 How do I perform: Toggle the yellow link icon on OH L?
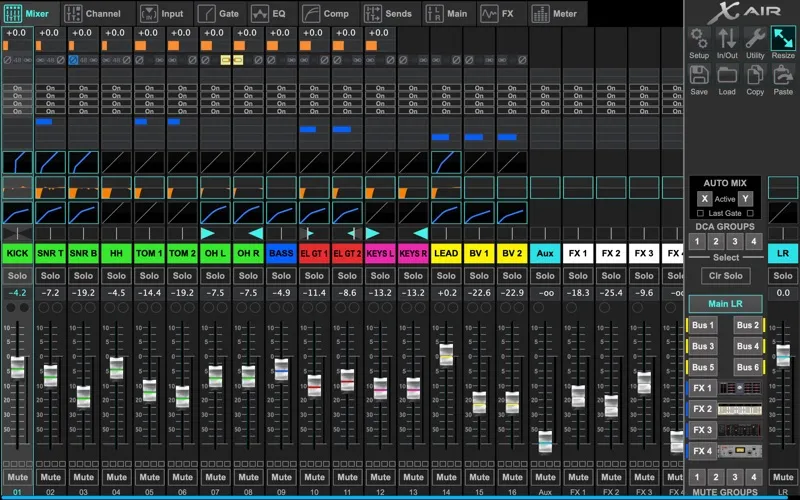point(226,60)
